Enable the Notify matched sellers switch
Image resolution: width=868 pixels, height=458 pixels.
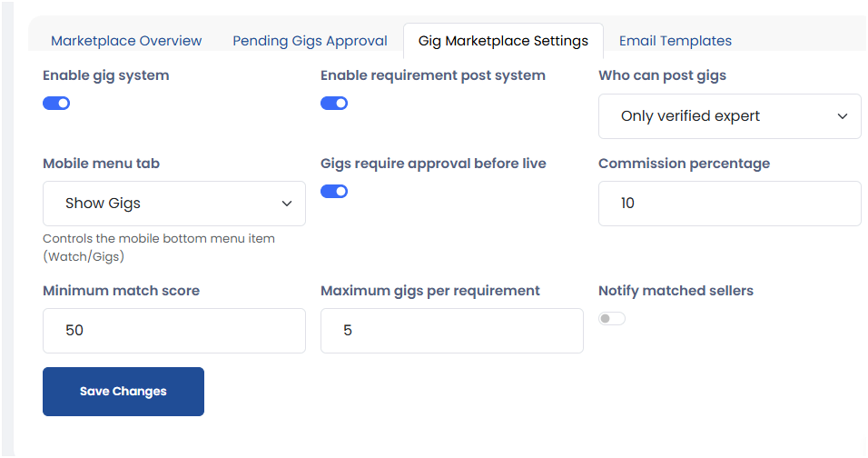[x=612, y=318]
